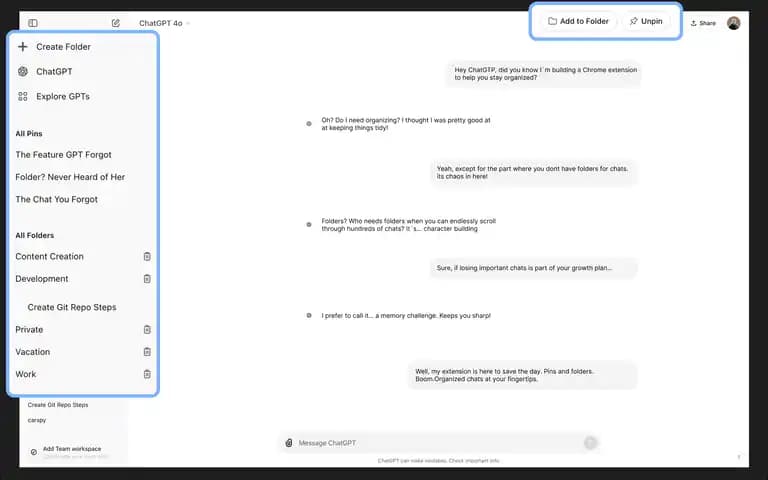Click the Add to Folder button

click(578, 21)
